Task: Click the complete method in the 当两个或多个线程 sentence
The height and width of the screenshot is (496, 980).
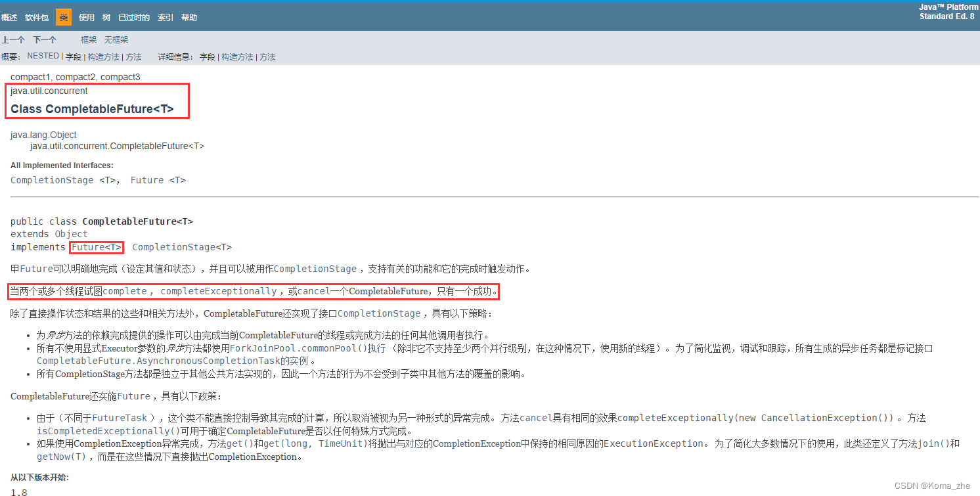Action: click(x=125, y=291)
